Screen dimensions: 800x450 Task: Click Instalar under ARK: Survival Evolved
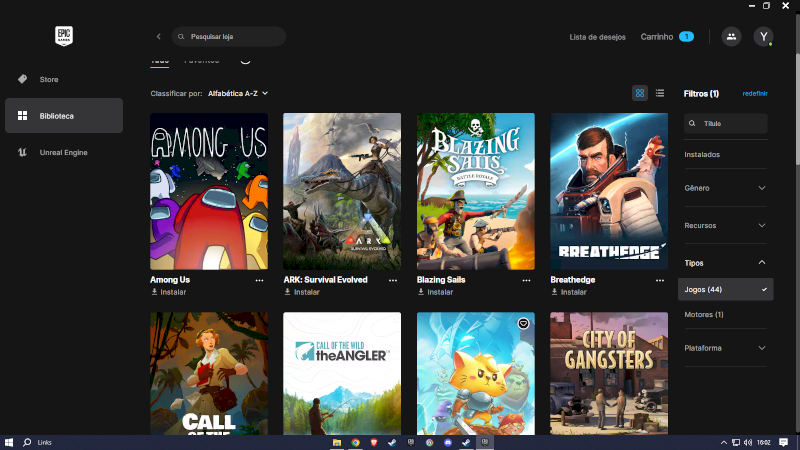click(302, 292)
